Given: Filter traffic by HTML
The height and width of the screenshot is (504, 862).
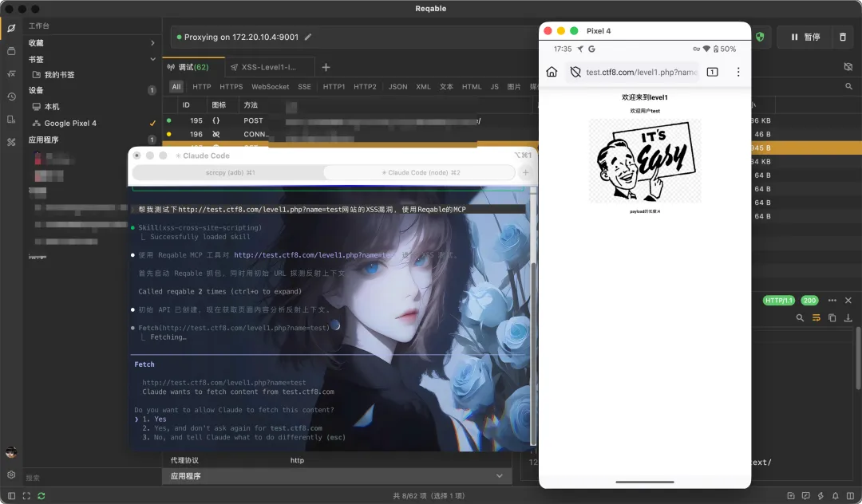Looking at the screenshot, I should (471, 87).
